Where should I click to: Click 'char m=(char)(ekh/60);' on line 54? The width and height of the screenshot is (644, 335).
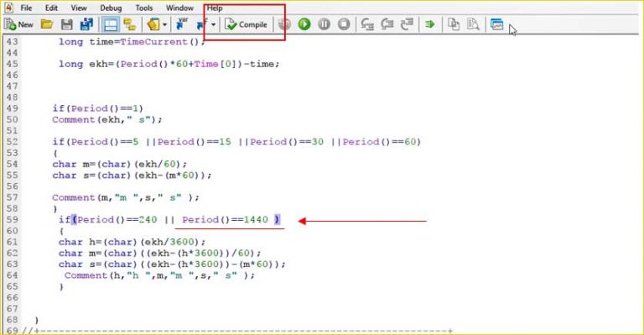pos(120,164)
